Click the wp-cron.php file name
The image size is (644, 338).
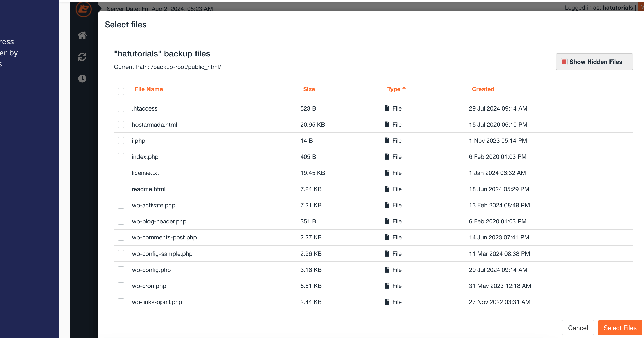(149, 286)
